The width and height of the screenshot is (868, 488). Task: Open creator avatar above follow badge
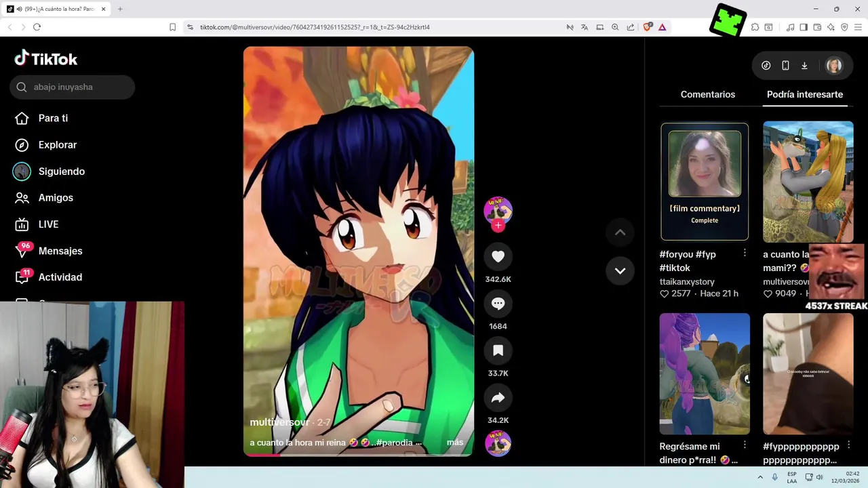click(x=498, y=210)
